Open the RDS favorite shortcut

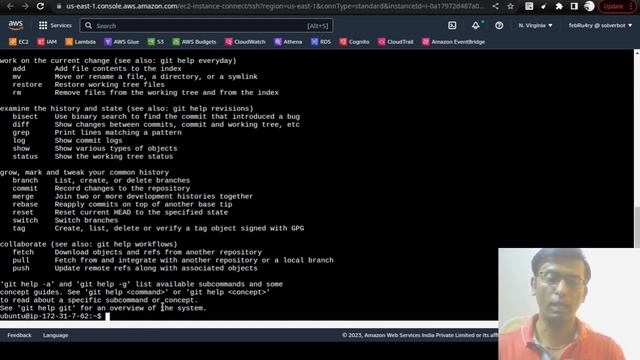(x=321, y=42)
